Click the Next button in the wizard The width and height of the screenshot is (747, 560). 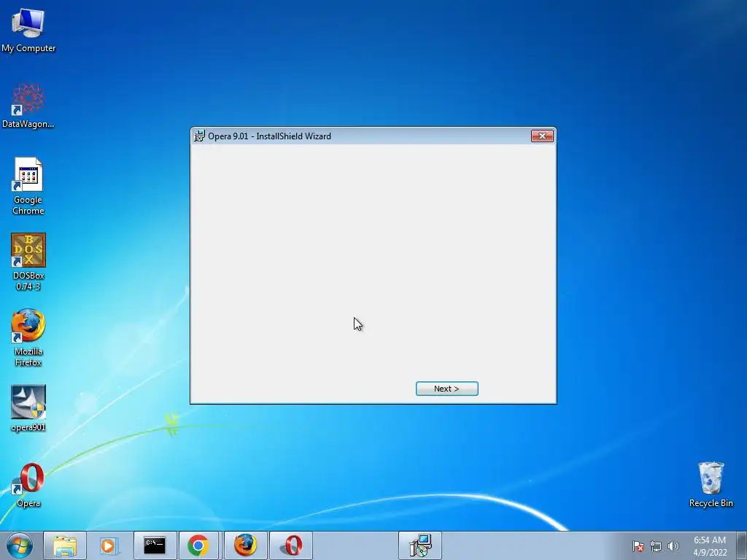point(447,389)
